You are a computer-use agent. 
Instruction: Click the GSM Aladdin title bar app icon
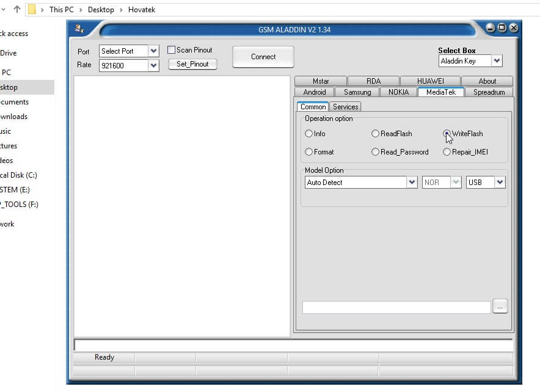[x=79, y=29]
